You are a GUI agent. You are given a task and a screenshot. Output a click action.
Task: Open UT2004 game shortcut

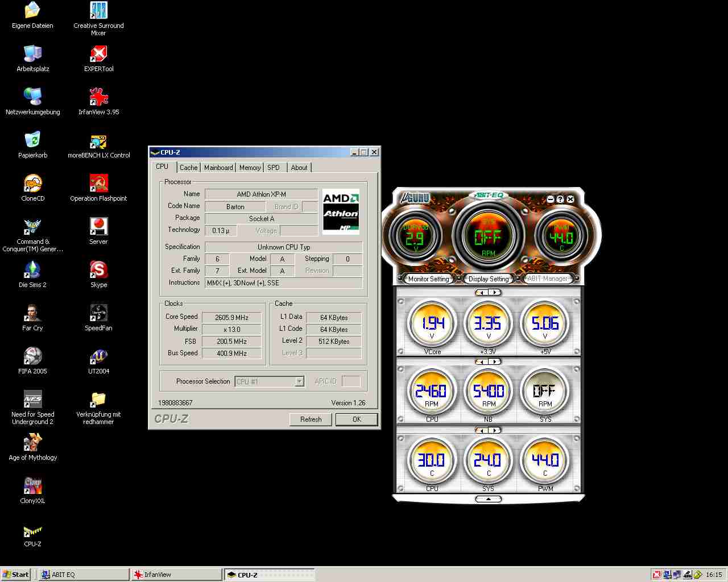click(98, 361)
